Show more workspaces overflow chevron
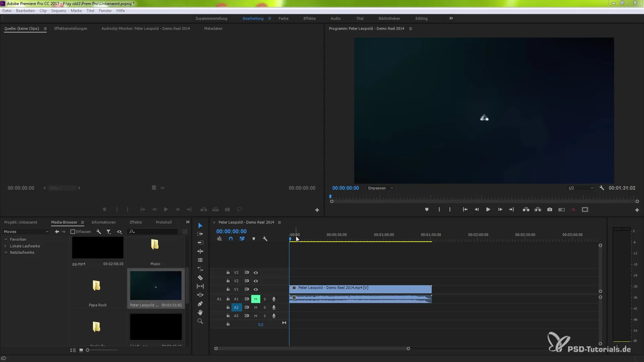Screen dimensions: 644x362 coord(451,18)
